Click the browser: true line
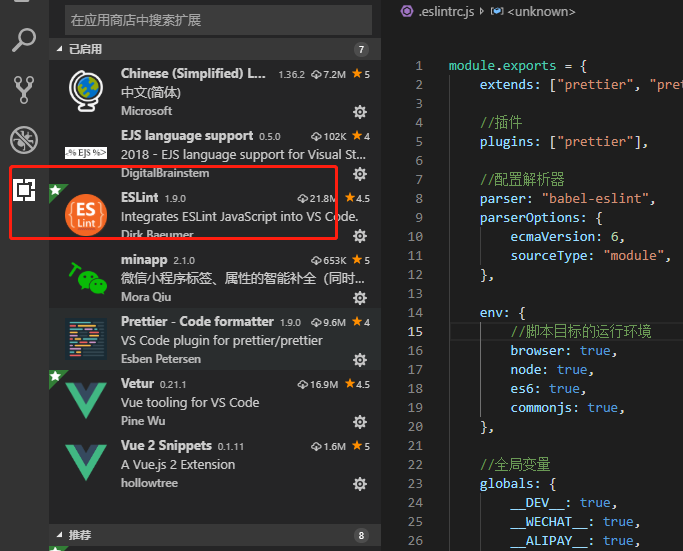The width and height of the screenshot is (683, 551). pyautogui.click(x=564, y=351)
